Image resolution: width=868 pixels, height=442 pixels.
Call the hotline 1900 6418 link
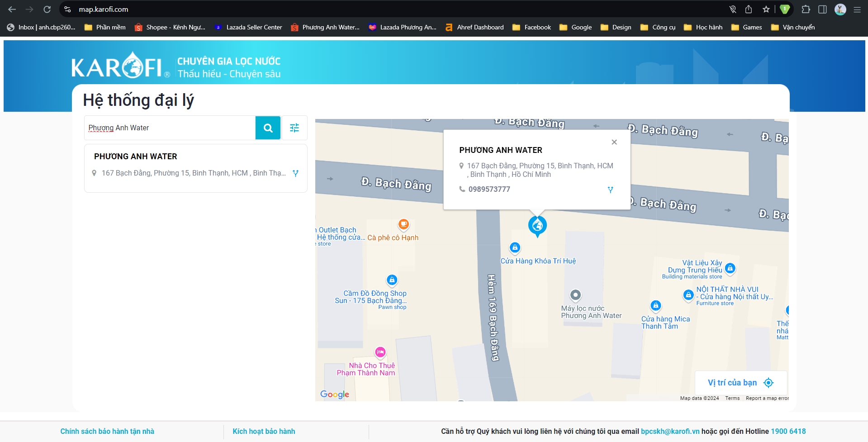tap(788, 431)
